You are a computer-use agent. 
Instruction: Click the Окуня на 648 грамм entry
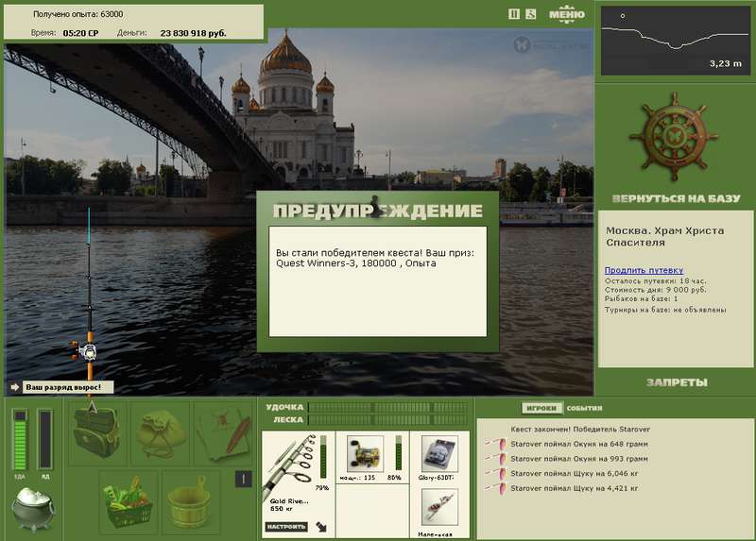coord(579,444)
